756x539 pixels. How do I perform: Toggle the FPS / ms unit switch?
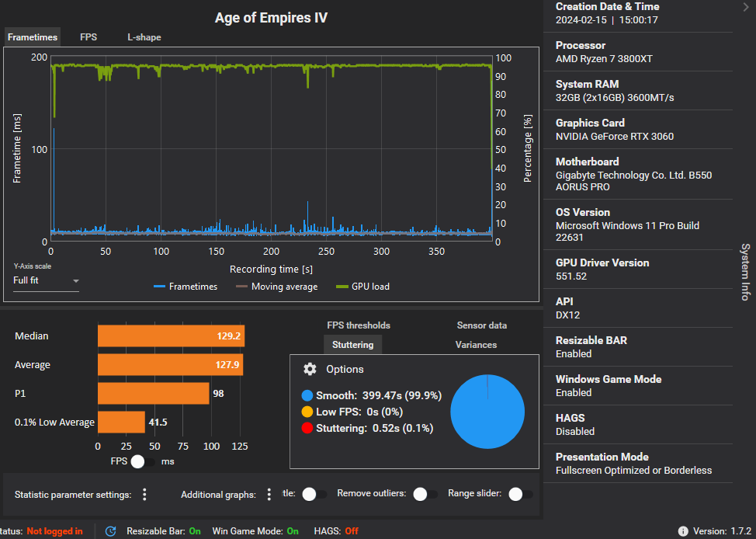(143, 461)
